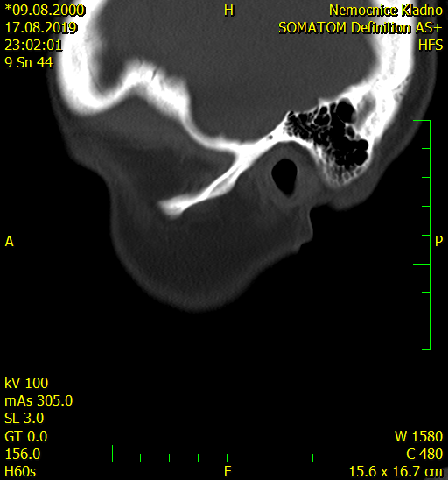Screen dimensions: 448x480
Task: Select the study date 17.08.2019 text
Action: pyautogui.click(x=41, y=27)
